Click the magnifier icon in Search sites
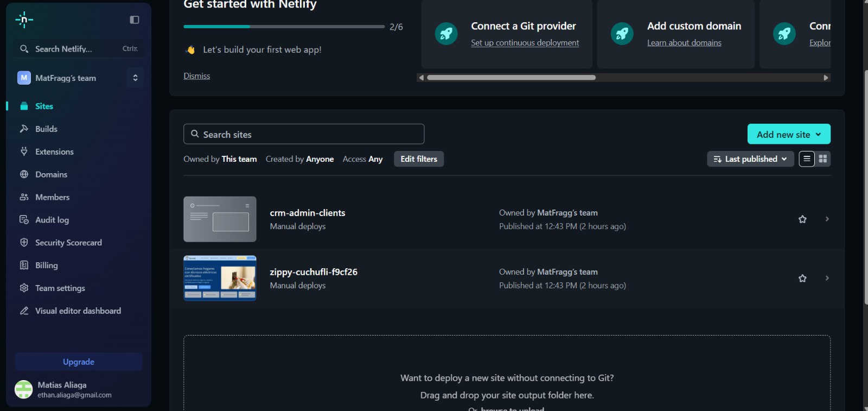The width and height of the screenshot is (868, 411). point(195,134)
